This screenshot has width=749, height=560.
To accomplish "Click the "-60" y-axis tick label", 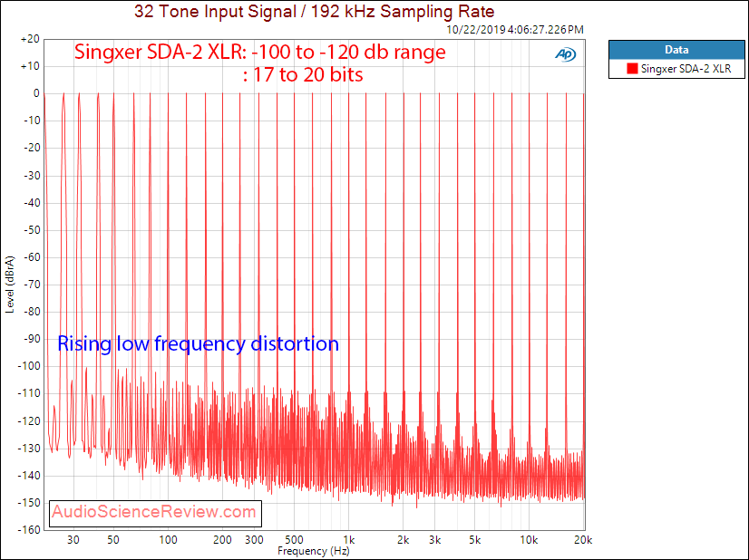I will (32, 257).
